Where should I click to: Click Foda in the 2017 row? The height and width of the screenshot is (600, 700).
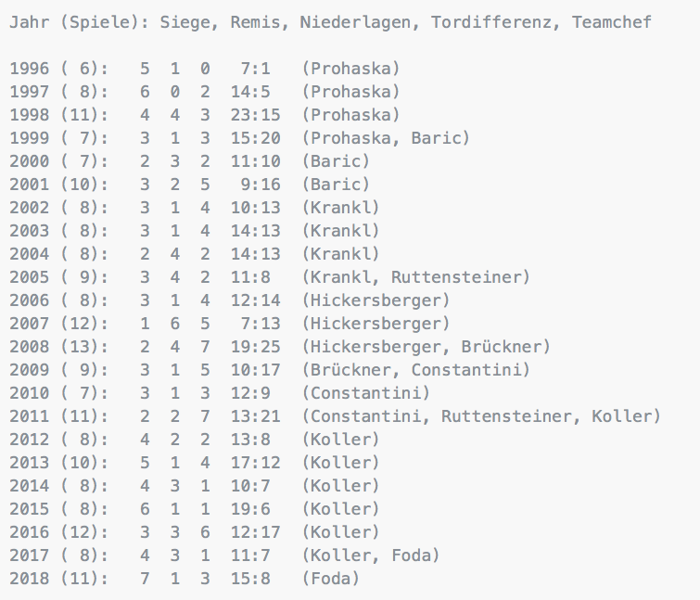coord(411,556)
